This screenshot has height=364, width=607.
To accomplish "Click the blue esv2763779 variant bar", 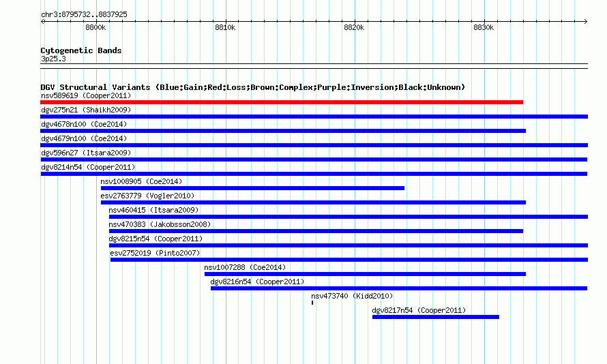I will tap(313, 202).
